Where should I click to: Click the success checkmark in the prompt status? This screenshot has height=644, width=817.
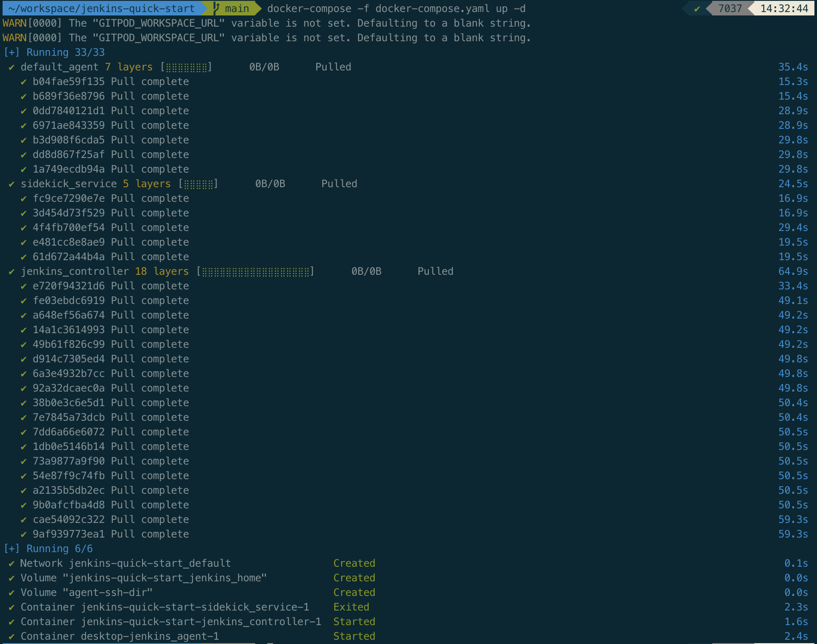(697, 9)
